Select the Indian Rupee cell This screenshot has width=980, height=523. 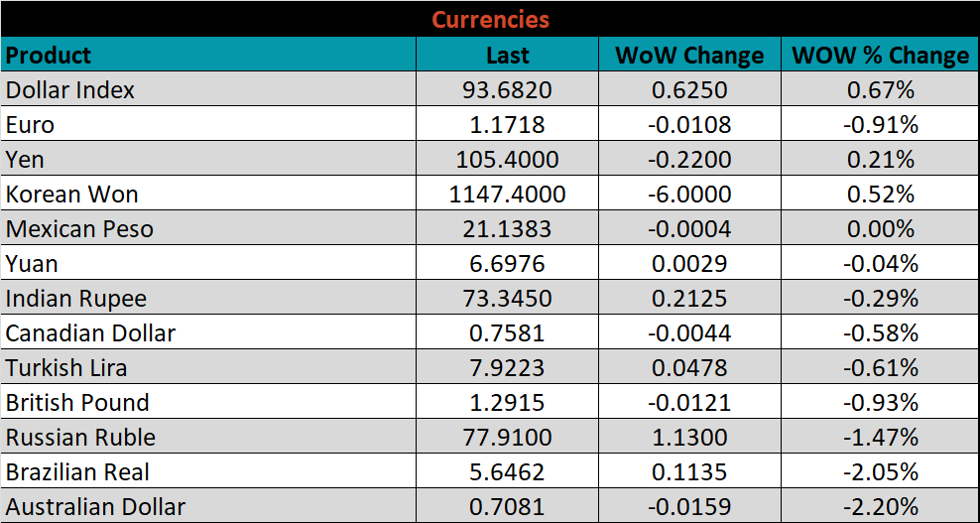click(x=76, y=299)
